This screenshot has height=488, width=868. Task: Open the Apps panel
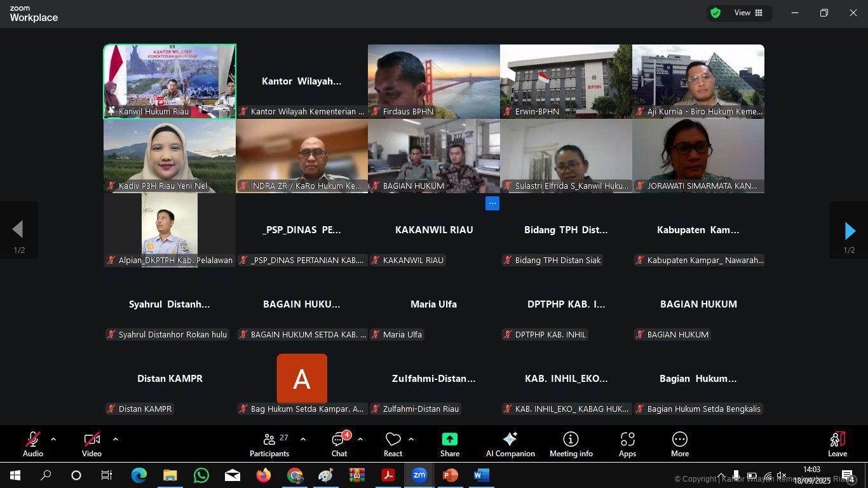coord(627,444)
